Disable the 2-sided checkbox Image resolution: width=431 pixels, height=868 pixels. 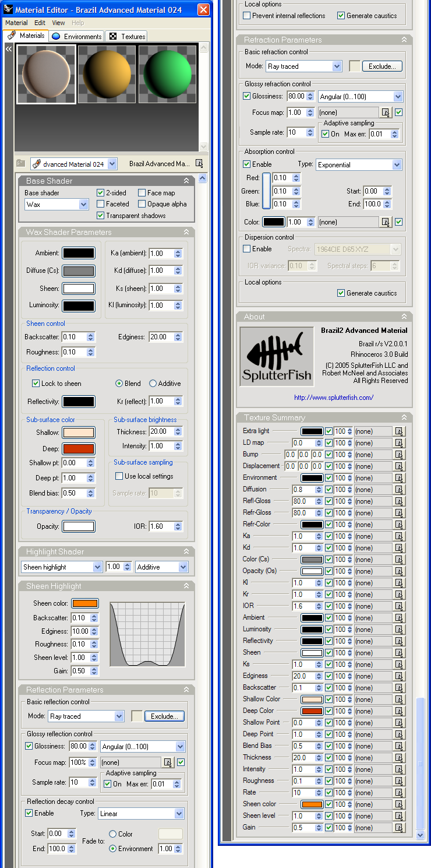[x=101, y=193]
